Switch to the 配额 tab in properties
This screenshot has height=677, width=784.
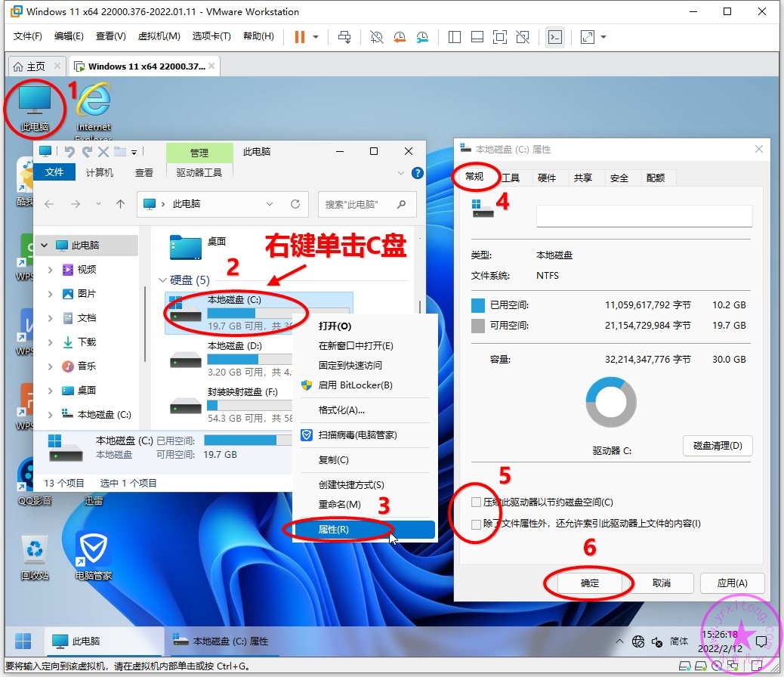coord(656,178)
